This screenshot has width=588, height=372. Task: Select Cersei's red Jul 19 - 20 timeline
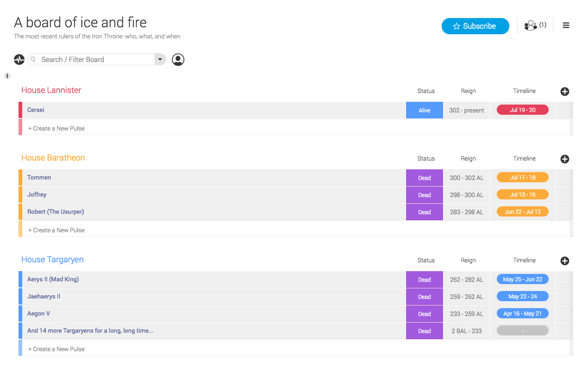pos(522,110)
